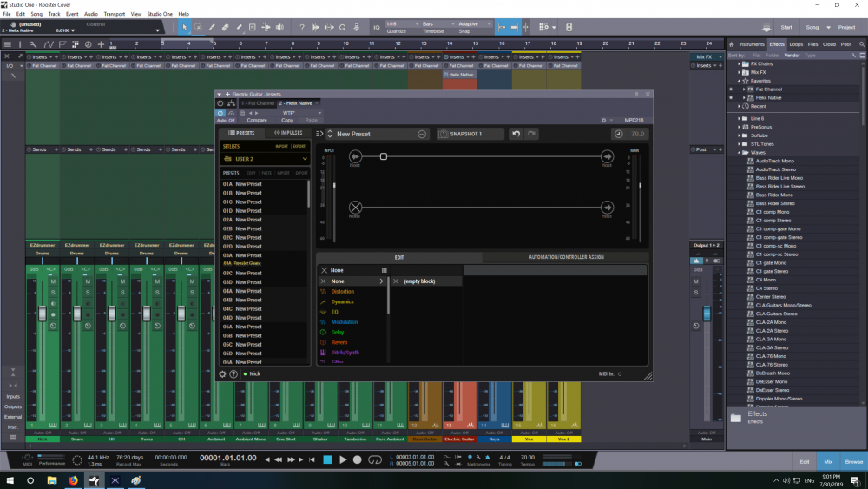
Task: Select the Bend tool
Action: [x=266, y=27]
